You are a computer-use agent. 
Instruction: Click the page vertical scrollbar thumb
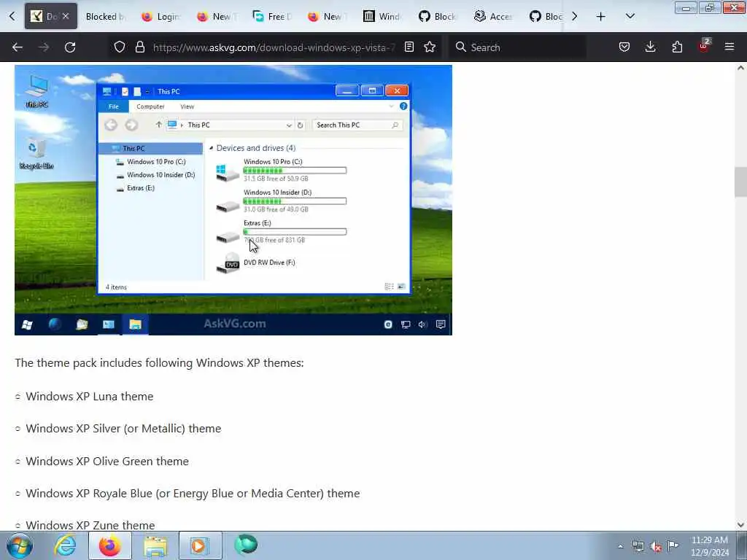740,182
